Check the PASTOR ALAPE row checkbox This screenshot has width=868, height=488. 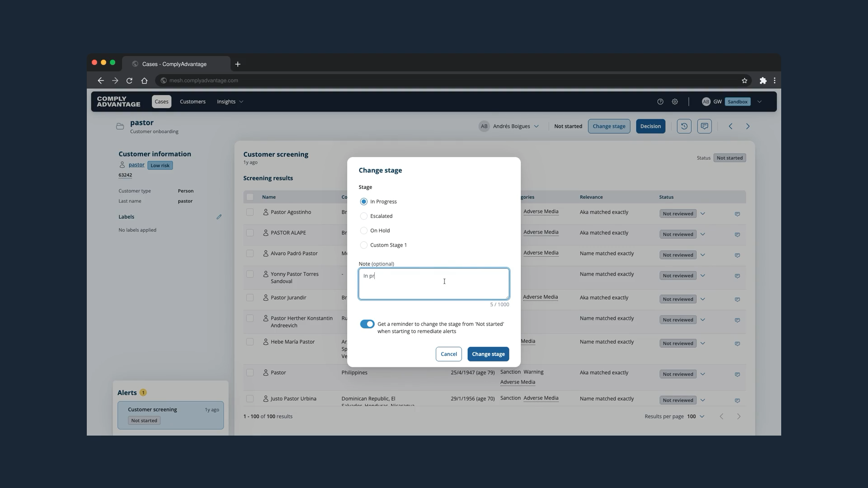(x=250, y=233)
